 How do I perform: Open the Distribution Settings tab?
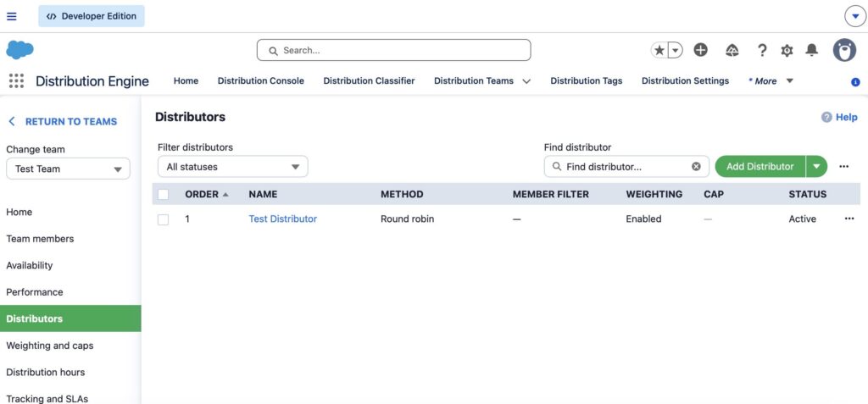[685, 80]
